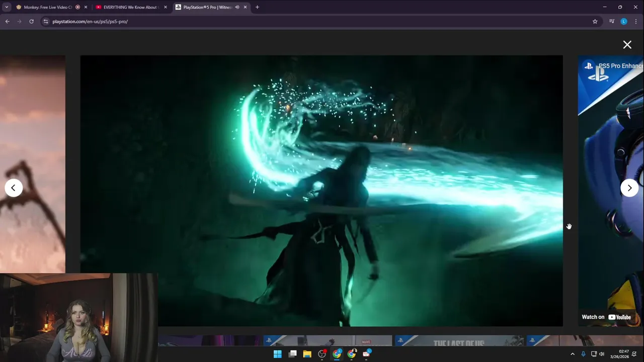Go forward to the next page

19,22
